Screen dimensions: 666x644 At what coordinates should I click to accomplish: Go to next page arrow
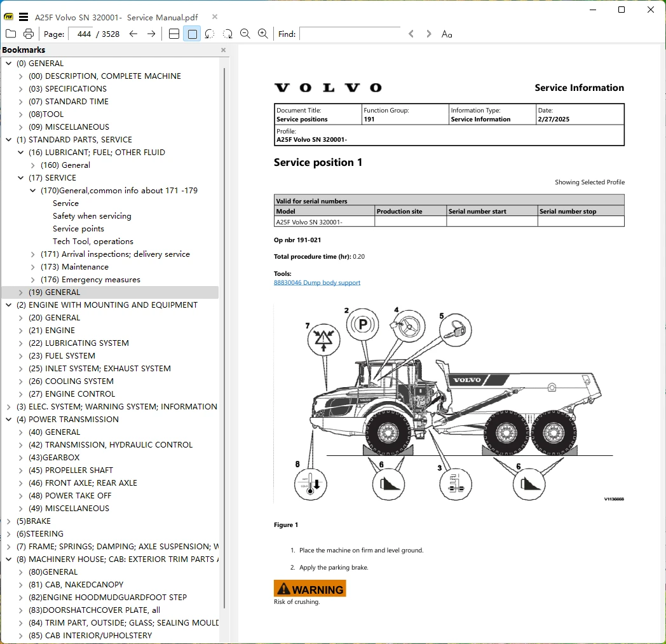tap(151, 34)
